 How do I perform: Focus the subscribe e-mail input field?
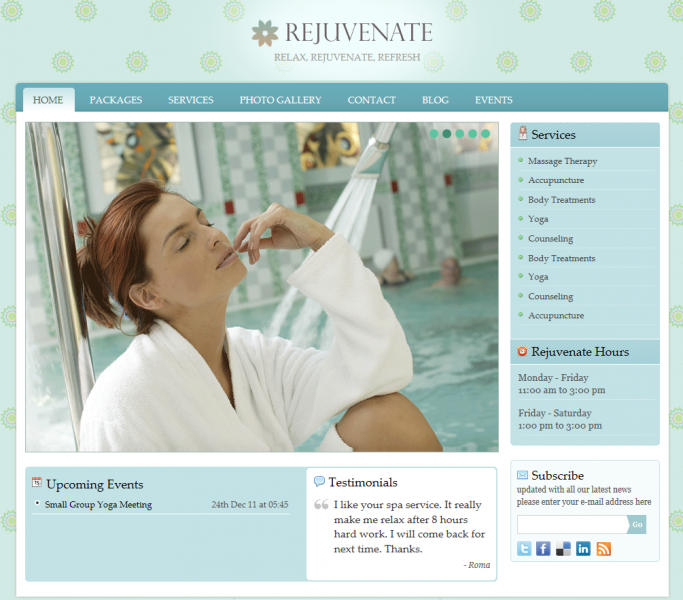tap(572, 525)
